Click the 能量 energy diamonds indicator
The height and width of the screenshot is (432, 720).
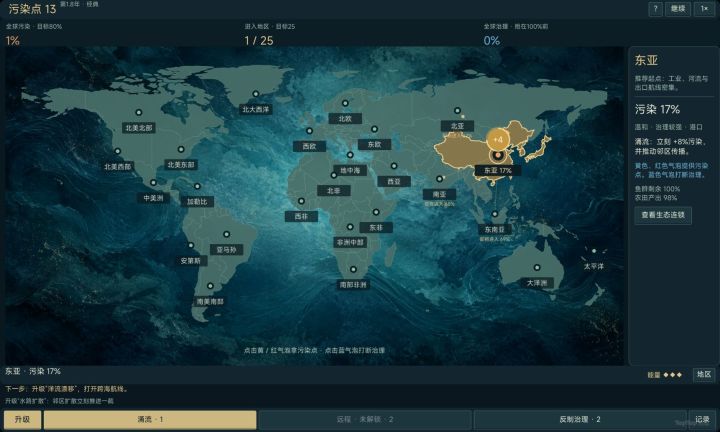664,375
